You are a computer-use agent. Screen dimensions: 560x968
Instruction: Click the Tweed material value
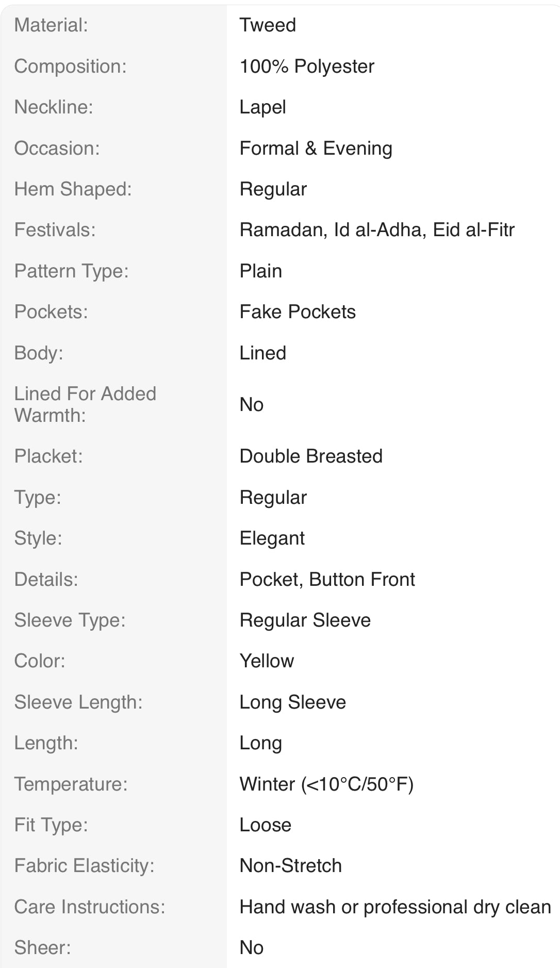pos(268,25)
